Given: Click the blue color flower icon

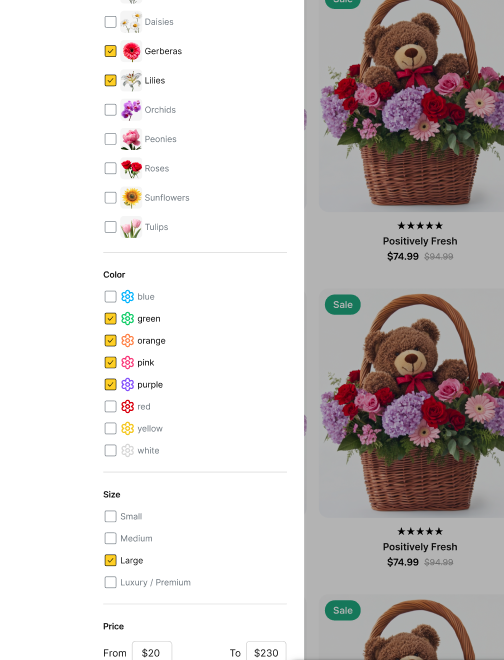Looking at the screenshot, I should (x=128, y=297).
